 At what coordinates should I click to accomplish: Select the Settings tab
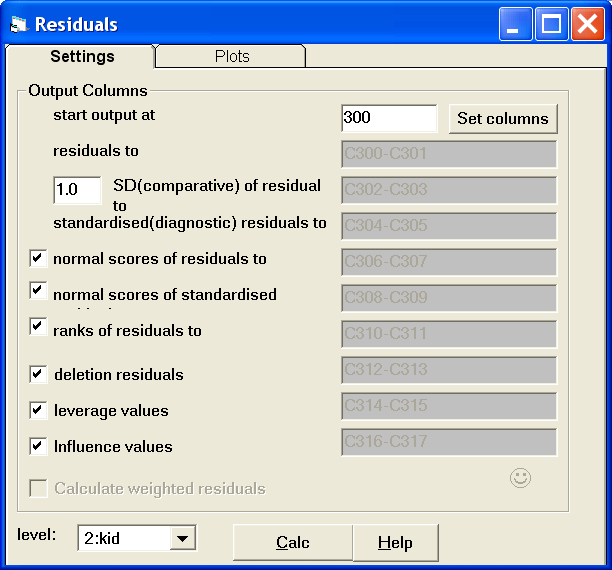80,56
